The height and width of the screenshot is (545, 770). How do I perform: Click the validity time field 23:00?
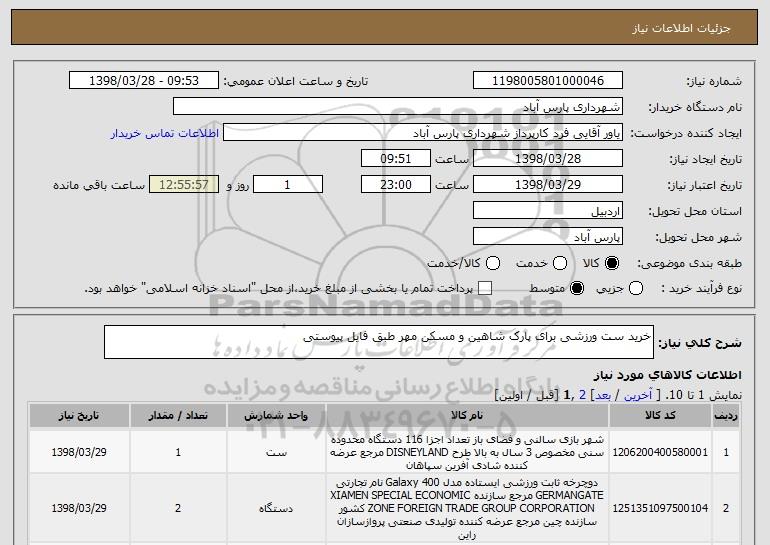tap(396, 185)
